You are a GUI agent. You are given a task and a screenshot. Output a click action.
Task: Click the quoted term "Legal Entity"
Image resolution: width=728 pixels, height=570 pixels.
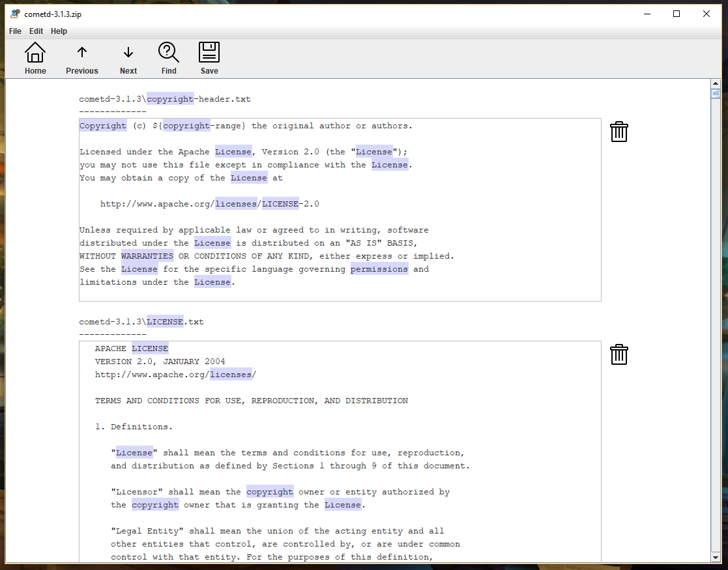[x=147, y=530]
